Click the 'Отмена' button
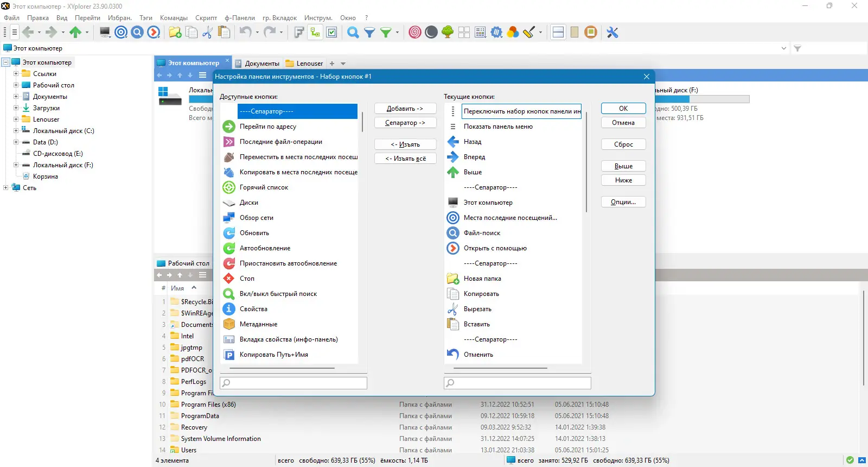 pos(623,123)
